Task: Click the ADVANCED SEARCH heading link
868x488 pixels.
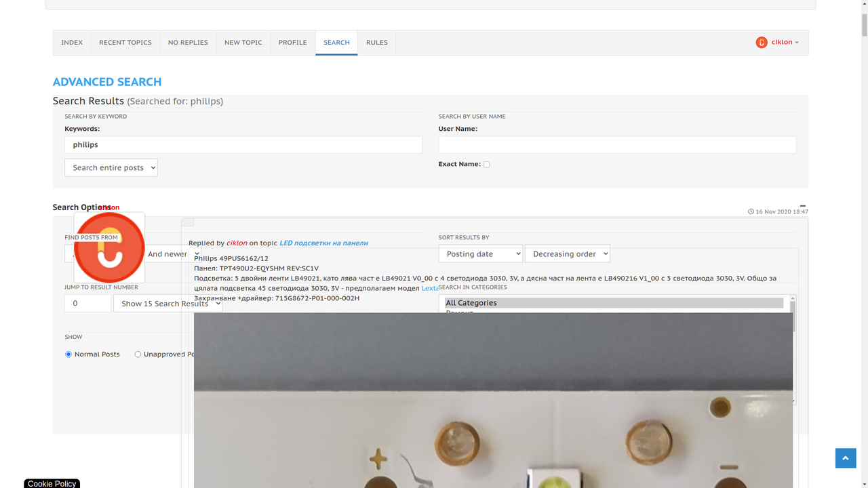Action: click(x=107, y=82)
